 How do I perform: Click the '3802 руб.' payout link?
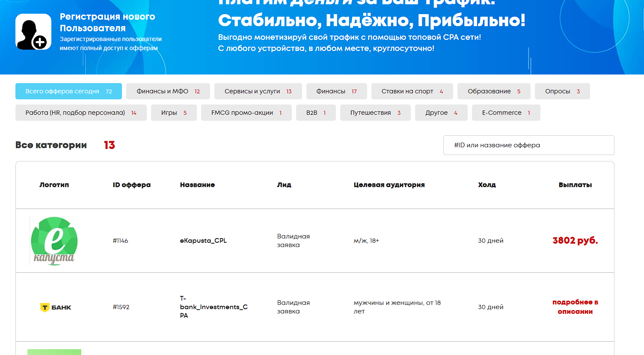click(x=575, y=241)
